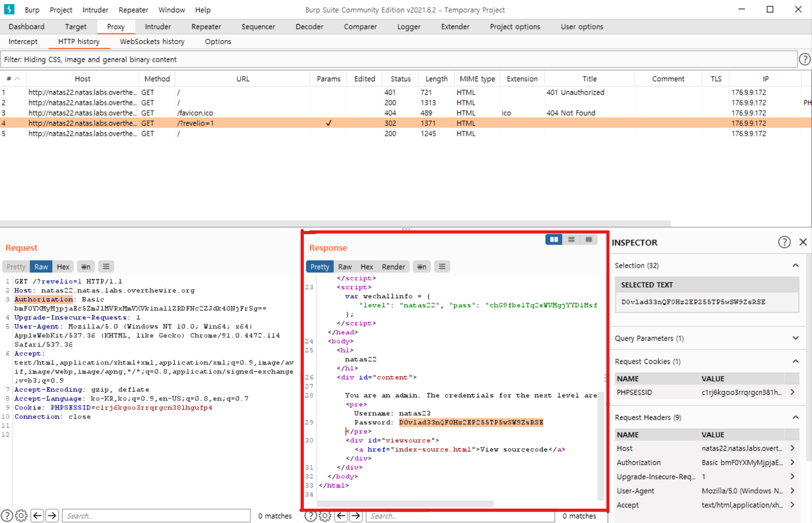Viewport: 812px width, 523px height.
Task: Sort history by Length column
Action: coord(436,79)
